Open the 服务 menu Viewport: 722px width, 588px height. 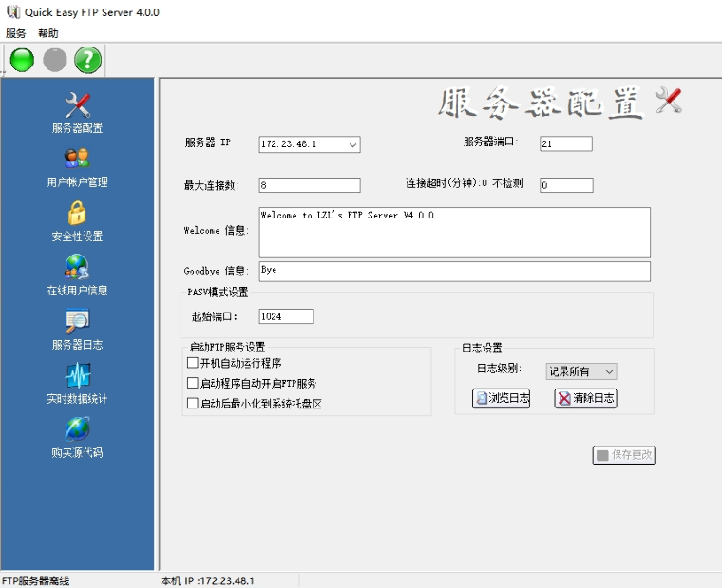15,33
